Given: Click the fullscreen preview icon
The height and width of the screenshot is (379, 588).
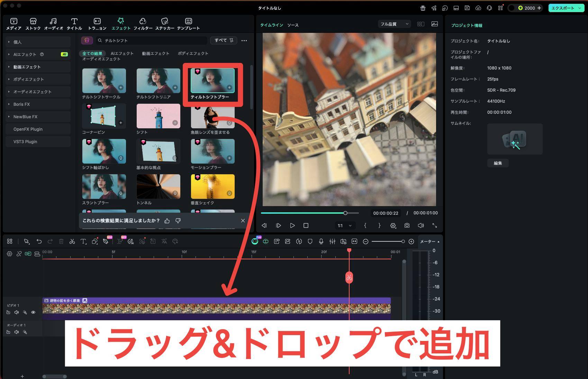Looking at the screenshot, I should coord(435,225).
